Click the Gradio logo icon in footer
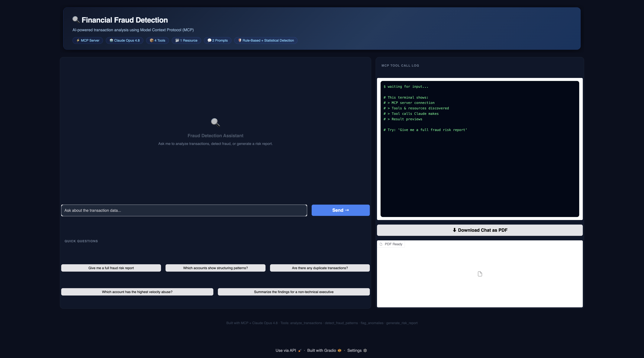This screenshot has height=358, width=644. click(x=340, y=350)
